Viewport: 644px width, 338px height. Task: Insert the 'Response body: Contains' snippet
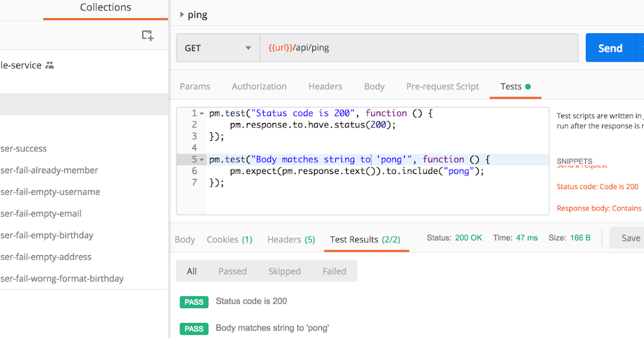pos(598,208)
